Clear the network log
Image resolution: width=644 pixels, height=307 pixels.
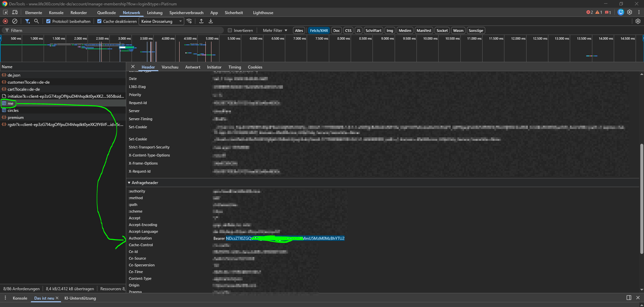(x=15, y=21)
